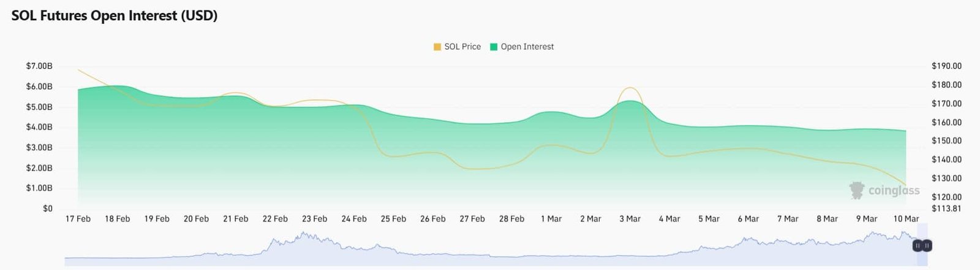
Task: Click the green Open Interest legend square
Action: (494, 47)
